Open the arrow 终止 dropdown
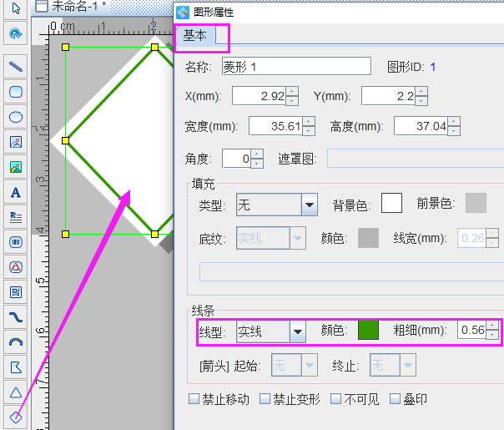This screenshot has width=504, height=430. coord(407,365)
